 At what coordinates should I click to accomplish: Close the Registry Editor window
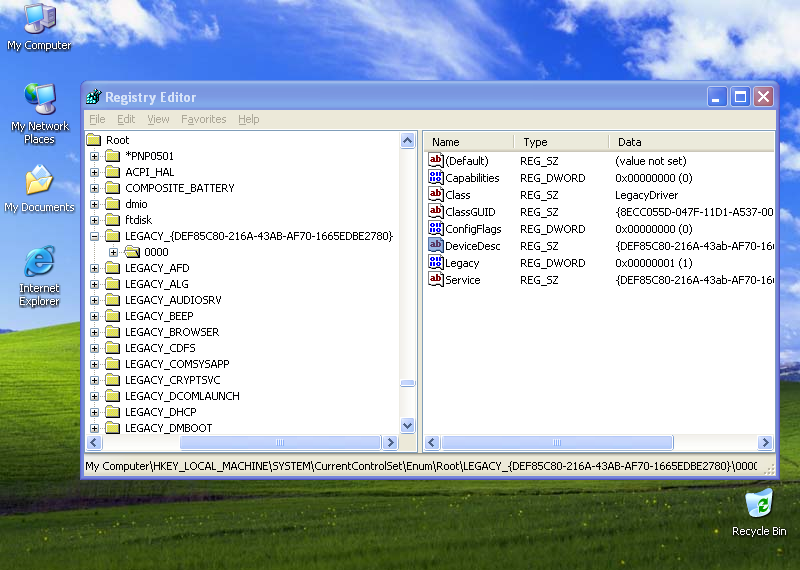click(764, 96)
